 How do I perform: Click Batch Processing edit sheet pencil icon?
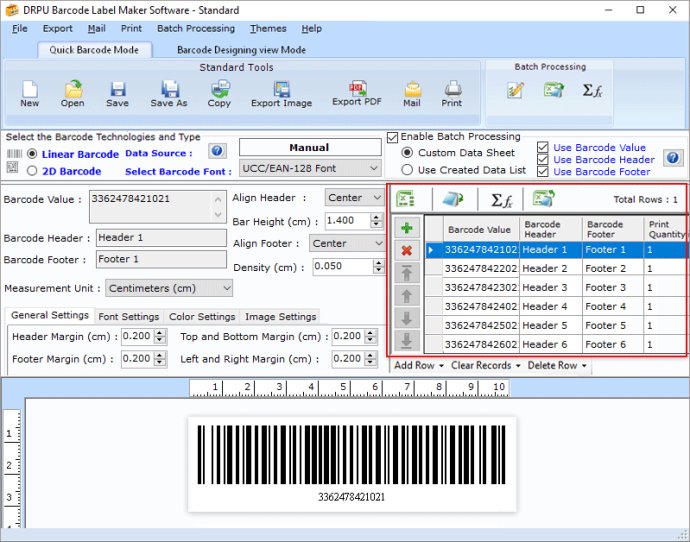(x=515, y=90)
